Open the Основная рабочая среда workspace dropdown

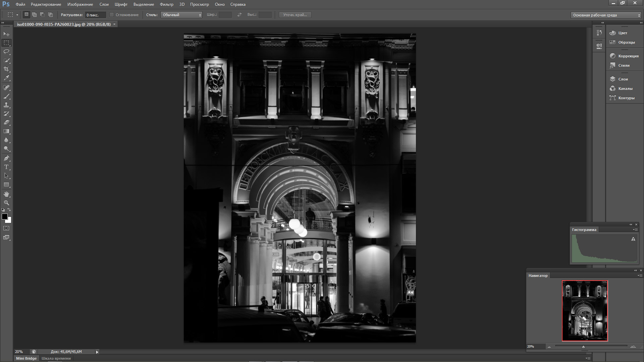pyautogui.click(x=606, y=15)
